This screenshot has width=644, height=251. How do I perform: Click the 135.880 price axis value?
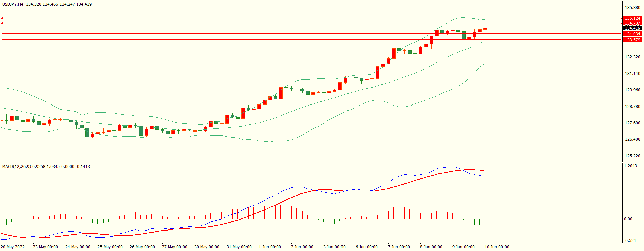pyautogui.click(x=632, y=8)
